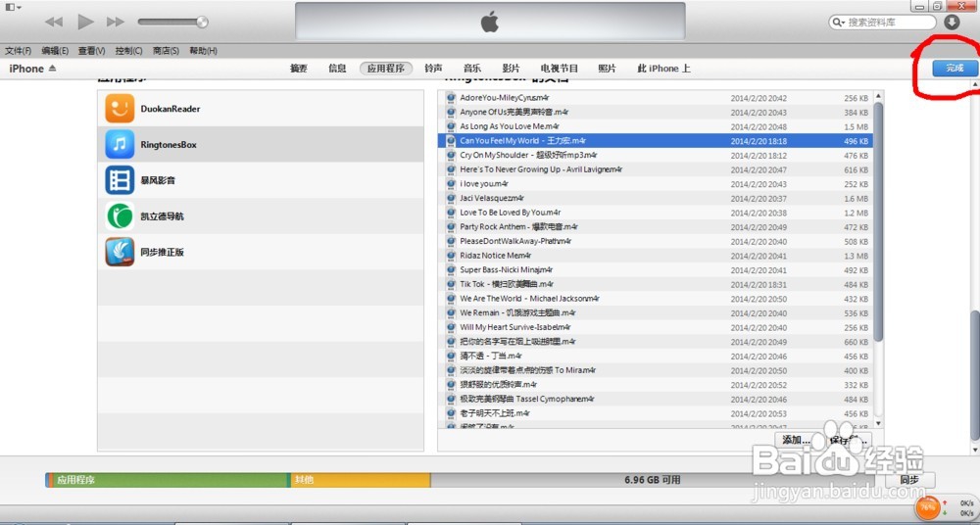Click the fast-forward playback button
Image resolution: width=980 pixels, height=525 pixels.
tap(116, 22)
